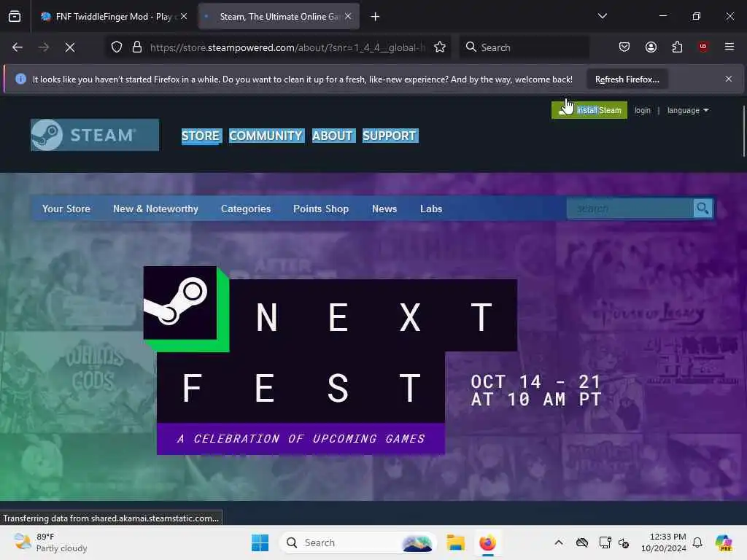Open a new browser tab
The image size is (747, 560).
[375, 17]
